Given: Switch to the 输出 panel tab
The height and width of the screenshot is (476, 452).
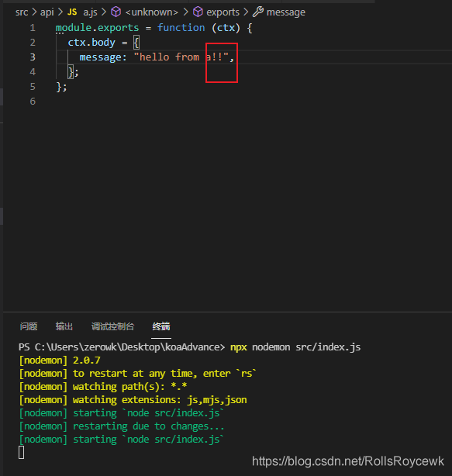Looking at the screenshot, I should click(64, 326).
